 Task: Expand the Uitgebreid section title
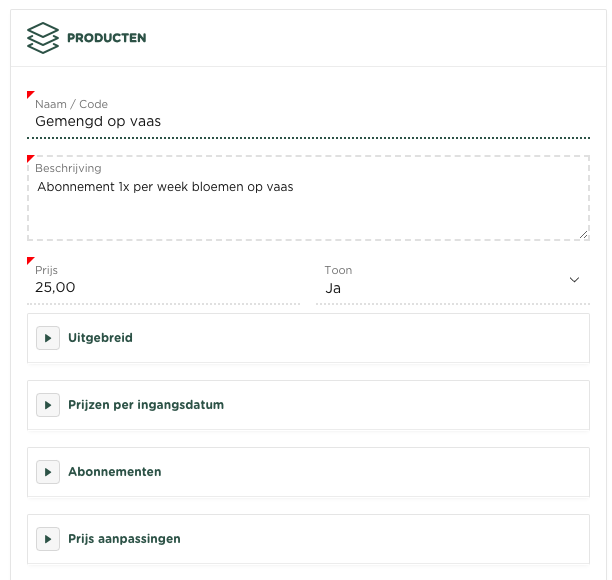[x=100, y=338]
